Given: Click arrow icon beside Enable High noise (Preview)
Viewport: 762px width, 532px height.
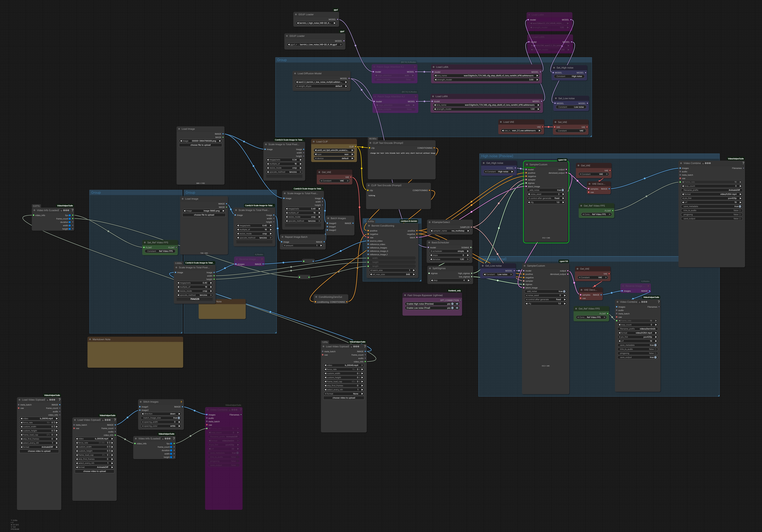Looking at the screenshot, I should [x=457, y=304].
